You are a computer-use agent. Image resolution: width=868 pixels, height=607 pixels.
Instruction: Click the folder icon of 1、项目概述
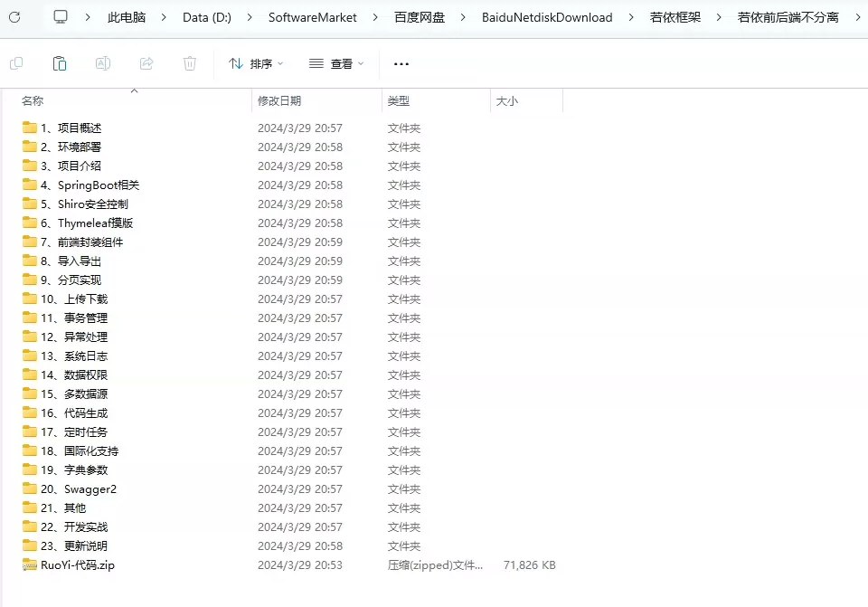pyautogui.click(x=30, y=128)
